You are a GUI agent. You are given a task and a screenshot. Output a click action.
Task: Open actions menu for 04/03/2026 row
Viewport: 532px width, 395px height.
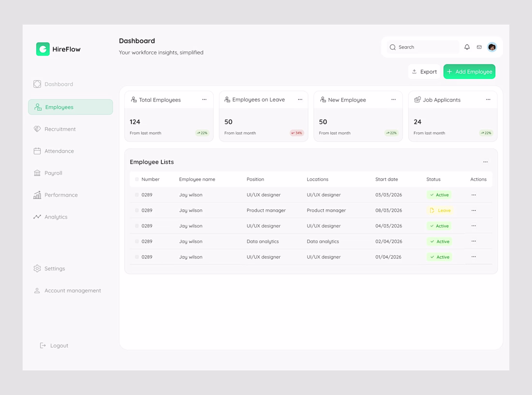click(x=473, y=226)
